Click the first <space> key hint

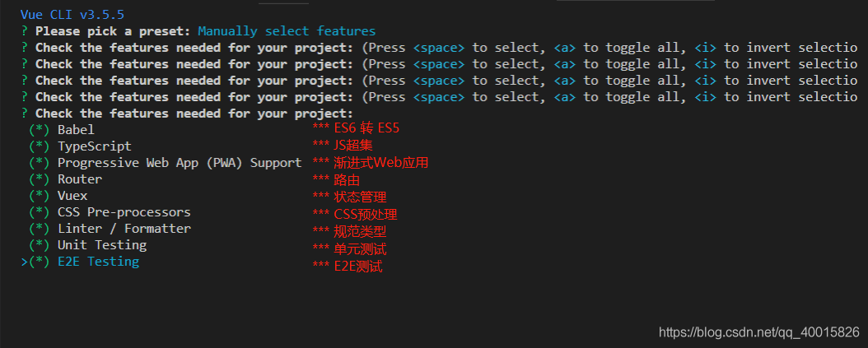coord(439,49)
